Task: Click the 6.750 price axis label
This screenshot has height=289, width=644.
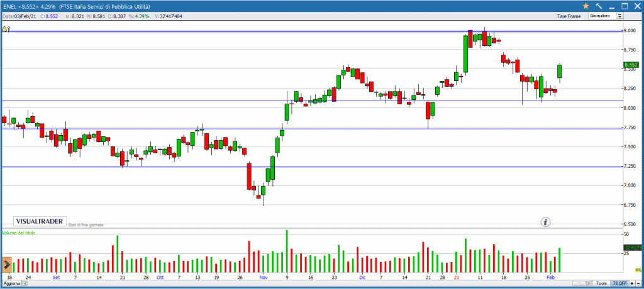Action: [630, 205]
